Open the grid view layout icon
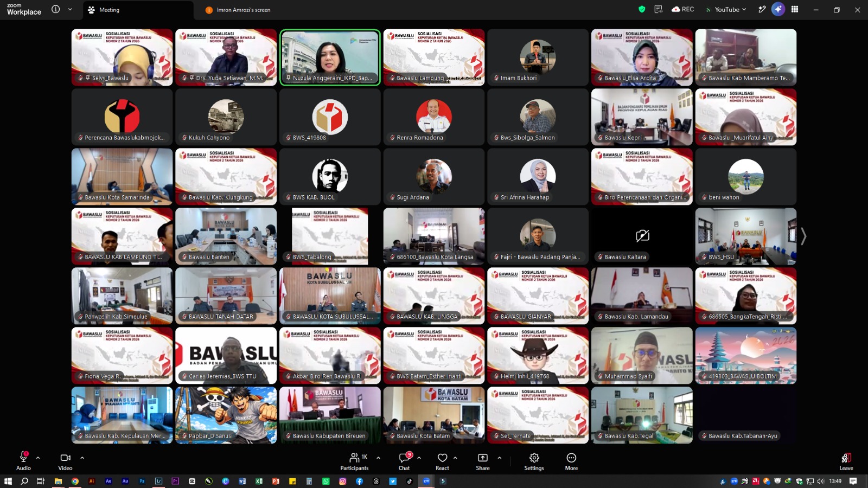 tap(795, 9)
